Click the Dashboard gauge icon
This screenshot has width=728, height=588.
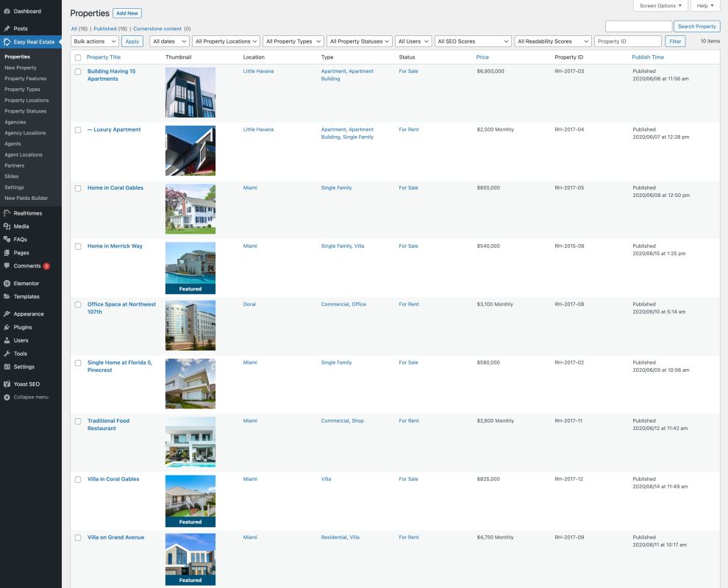(x=7, y=11)
